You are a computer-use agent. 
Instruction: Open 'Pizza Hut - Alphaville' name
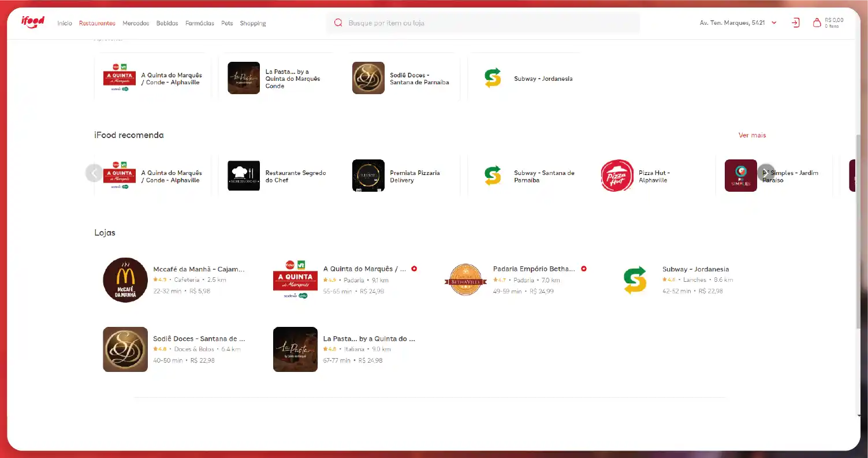(x=654, y=176)
